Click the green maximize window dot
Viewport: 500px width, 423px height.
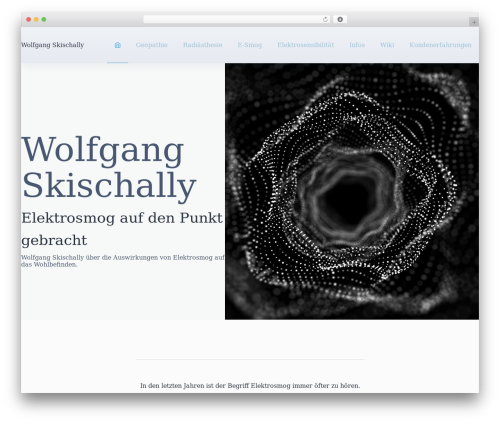coord(44,19)
